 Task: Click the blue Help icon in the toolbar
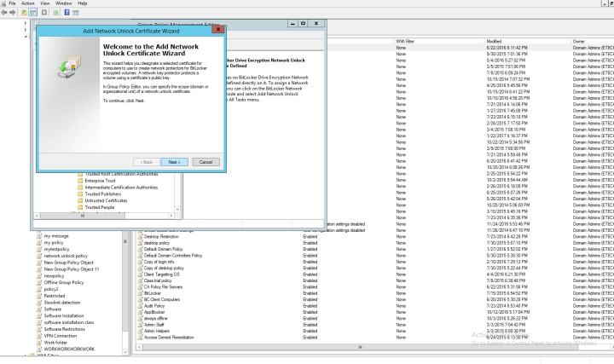67,13
